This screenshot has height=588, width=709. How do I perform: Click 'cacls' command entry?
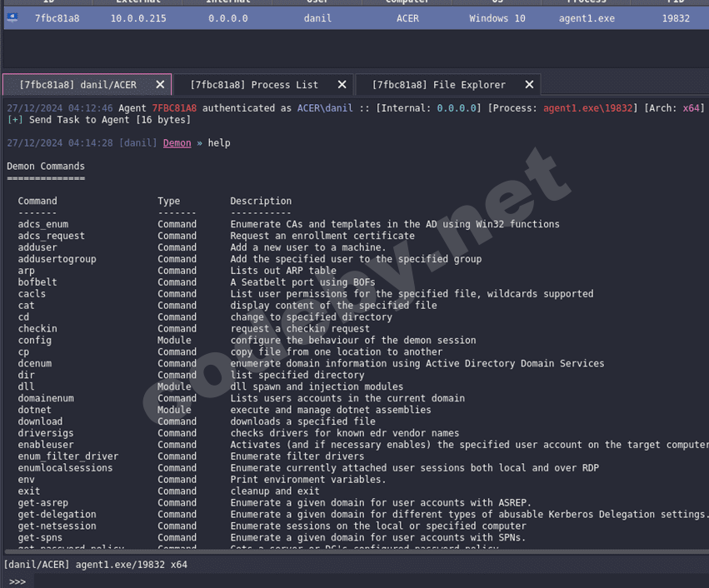tap(32, 294)
